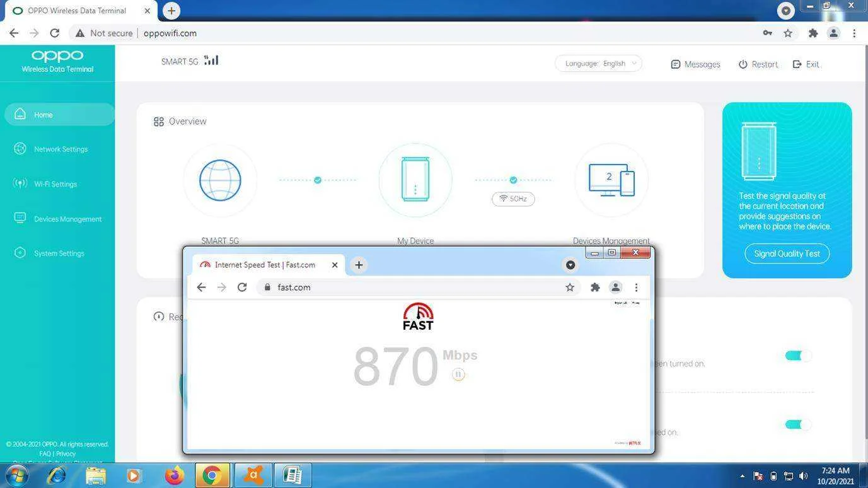The image size is (868, 488).
Task: Open the volume control in the system tray
Action: tap(803, 476)
